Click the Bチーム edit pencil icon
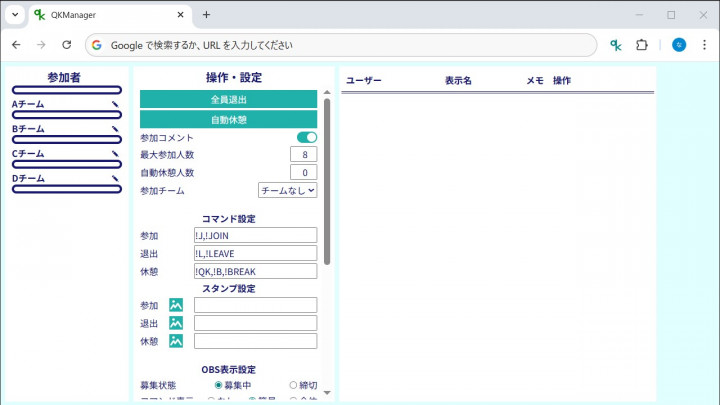Image resolution: width=720 pixels, height=405 pixels. coord(116,129)
